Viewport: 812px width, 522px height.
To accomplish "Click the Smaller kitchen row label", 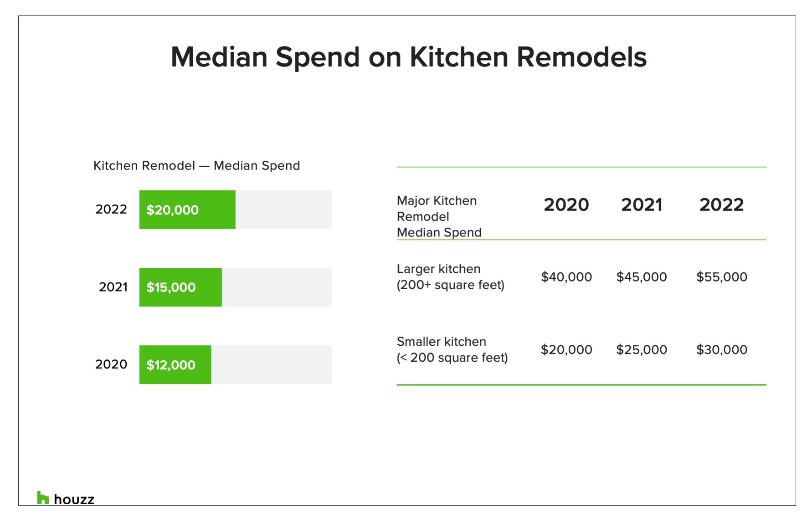I will pos(452,349).
